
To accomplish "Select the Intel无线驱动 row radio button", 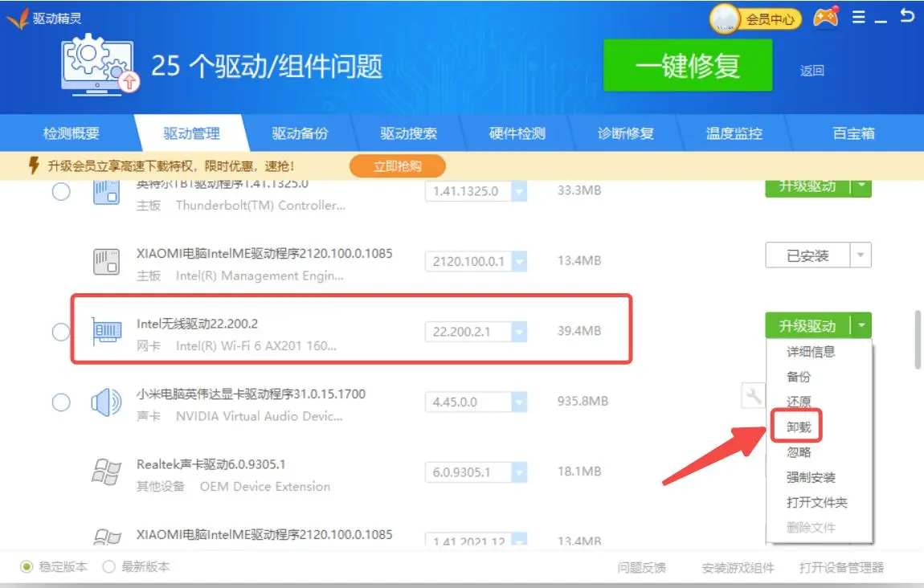I will [x=61, y=332].
